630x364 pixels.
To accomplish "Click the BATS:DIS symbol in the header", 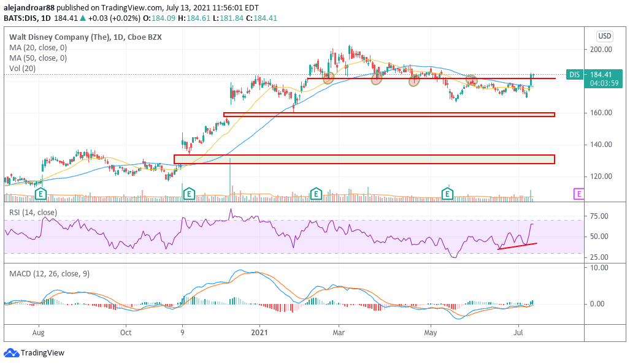I will pos(20,18).
